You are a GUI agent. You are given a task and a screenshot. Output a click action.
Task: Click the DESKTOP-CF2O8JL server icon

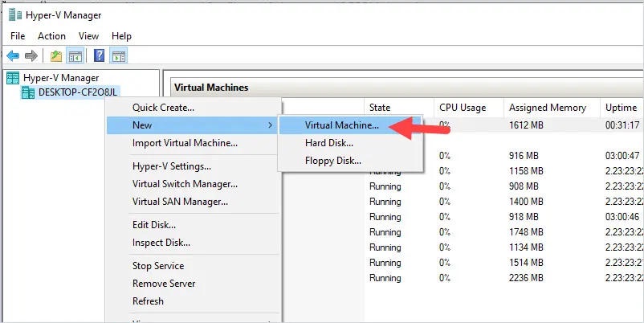(x=28, y=93)
